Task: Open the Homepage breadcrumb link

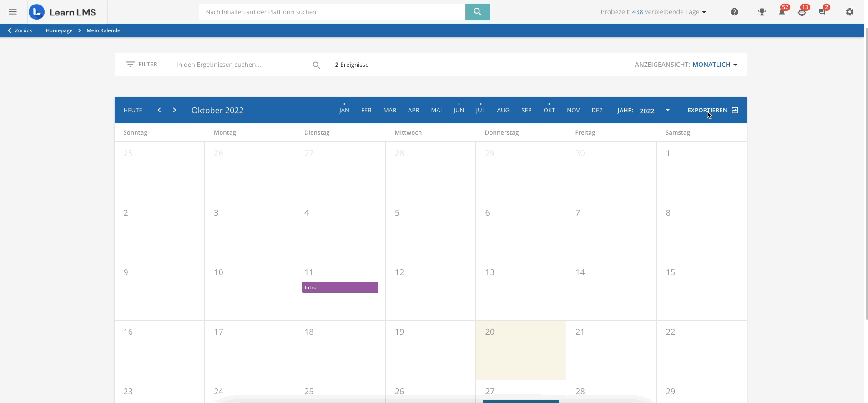Action: 59,30
